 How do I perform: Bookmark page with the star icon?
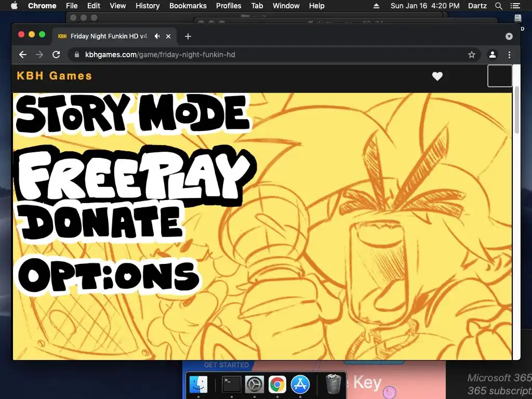471,55
